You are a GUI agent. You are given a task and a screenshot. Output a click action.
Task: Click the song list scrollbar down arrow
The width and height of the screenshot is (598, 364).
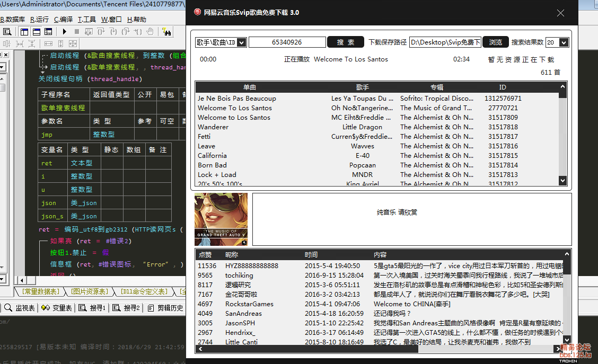pyautogui.click(x=563, y=181)
